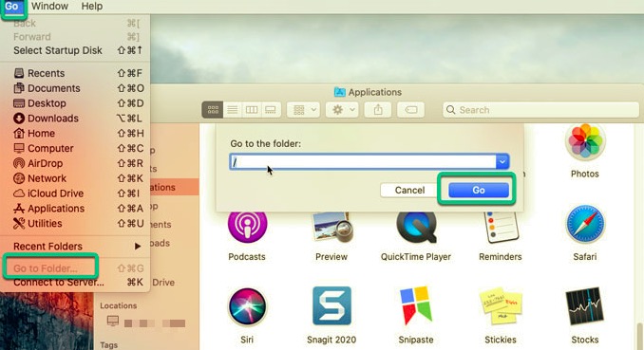Viewport: 644px width, 350px height.
Task: Expand the Recent Folders submenu
Action: (75, 247)
